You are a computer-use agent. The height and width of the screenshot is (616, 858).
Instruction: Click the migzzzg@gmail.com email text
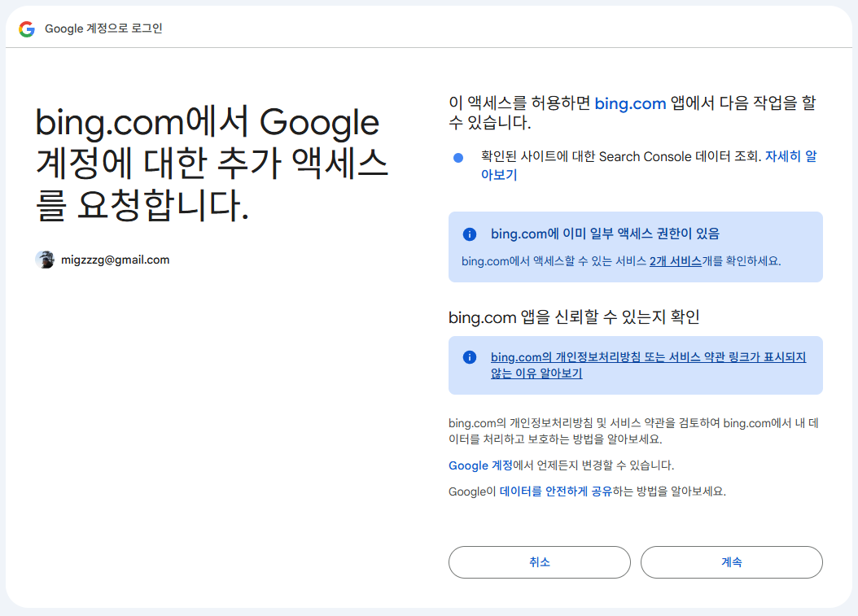[x=115, y=260]
